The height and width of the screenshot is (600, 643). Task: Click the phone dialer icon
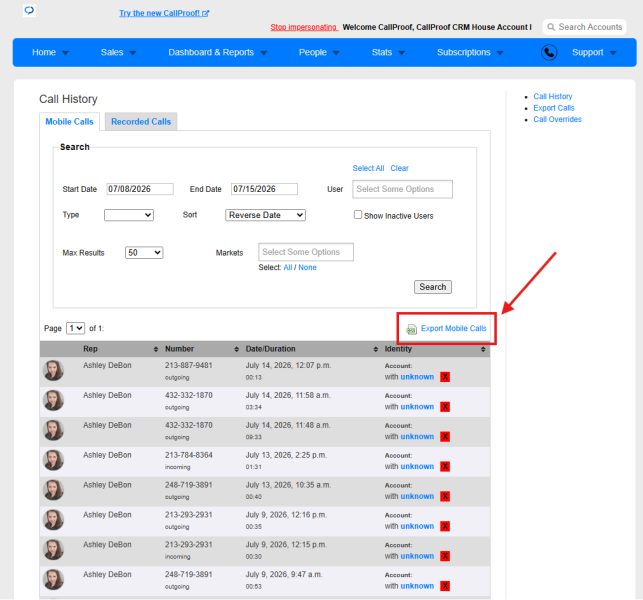point(549,52)
